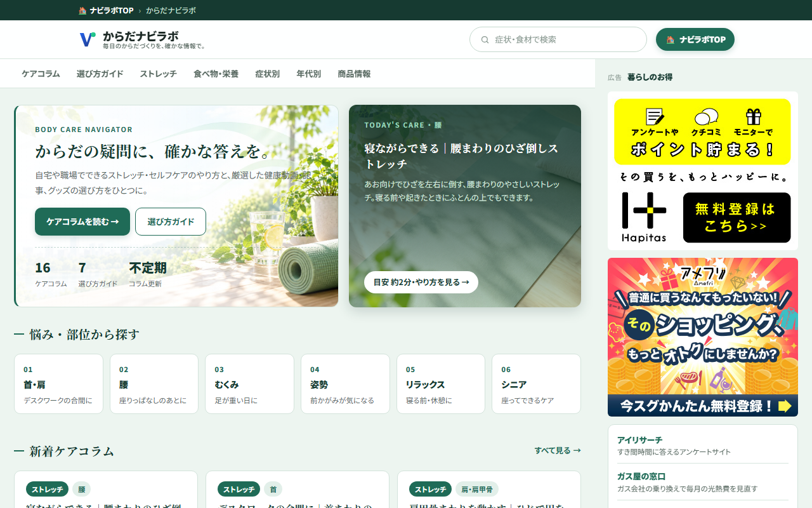Open the 寝ながらできる ひざ倒しストレッチ headline
This screenshot has width=812, height=508.
[461, 156]
